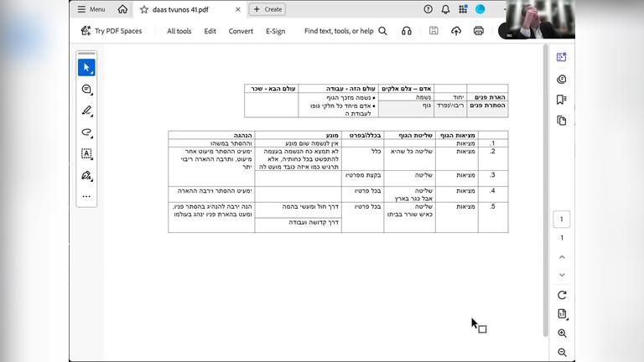This screenshot has height=362, width=644.
Task: Click the Find text, tools, or help search
Action: tap(345, 31)
